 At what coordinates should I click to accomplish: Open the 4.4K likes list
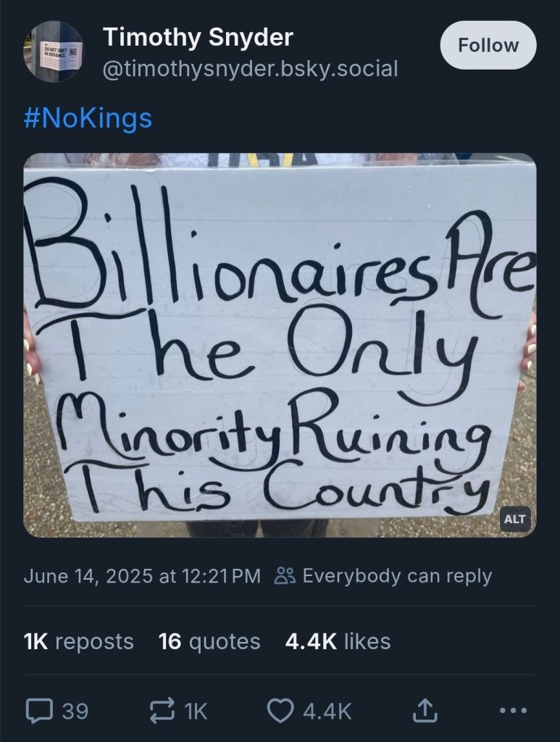pos(338,641)
